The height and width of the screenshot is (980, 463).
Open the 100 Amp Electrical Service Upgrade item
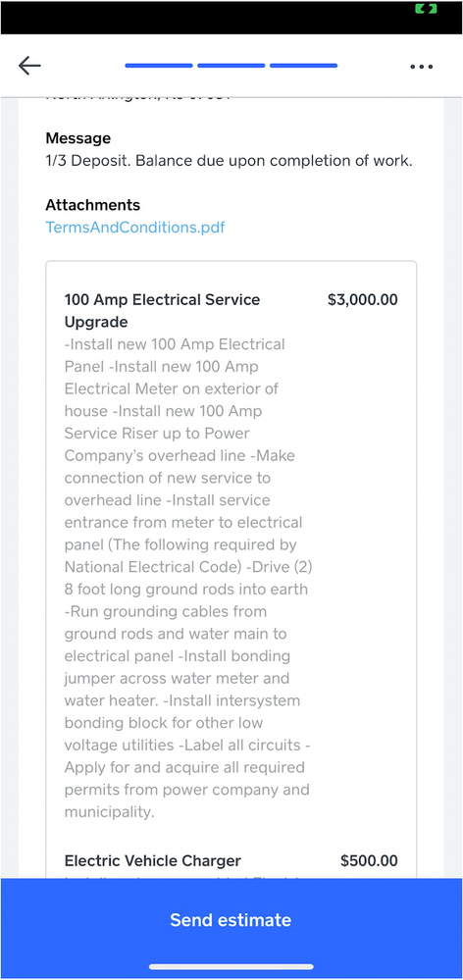(163, 311)
